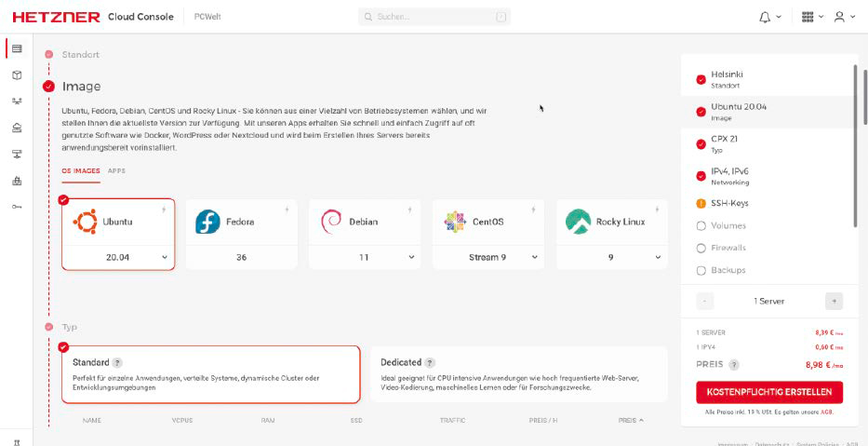The image size is (868, 446).
Task: Open Rocky Linux 9 version dropdown
Action: (x=612, y=258)
